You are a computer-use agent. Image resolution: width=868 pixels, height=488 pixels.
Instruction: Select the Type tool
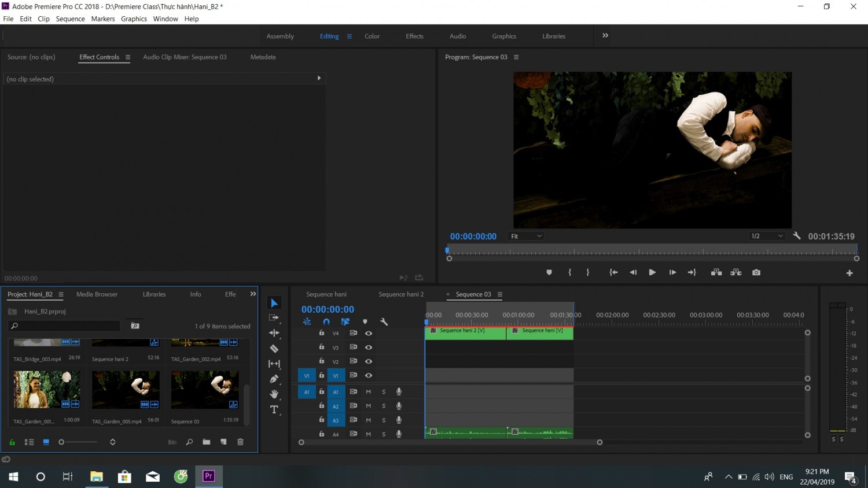274,409
